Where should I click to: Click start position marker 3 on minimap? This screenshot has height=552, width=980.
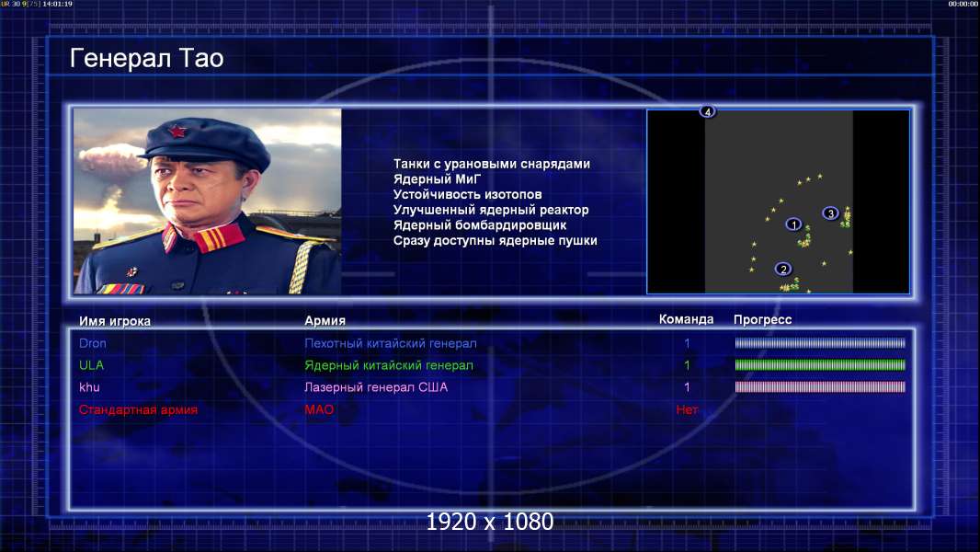(x=830, y=213)
